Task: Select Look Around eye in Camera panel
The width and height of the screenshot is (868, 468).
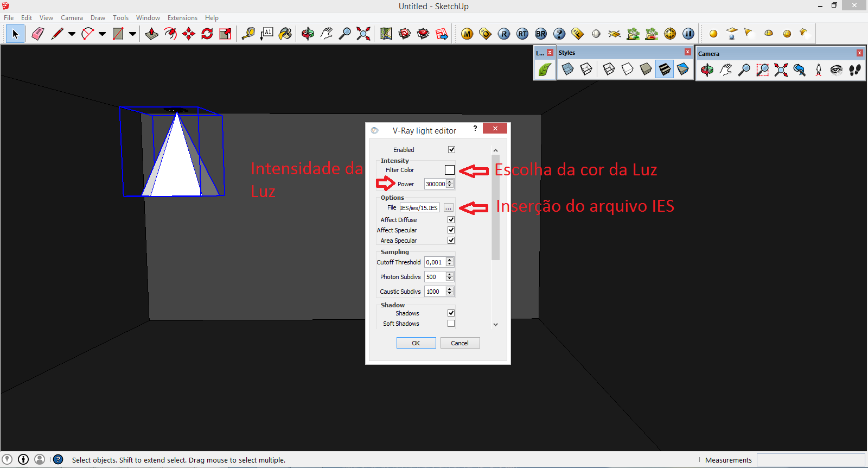Action: click(x=837, y=70)
